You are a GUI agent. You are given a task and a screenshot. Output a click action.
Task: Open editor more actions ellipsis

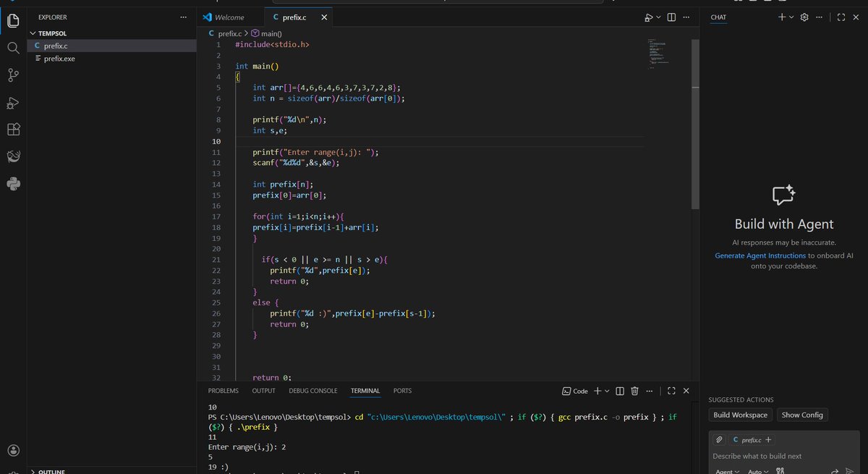(686, 17)
